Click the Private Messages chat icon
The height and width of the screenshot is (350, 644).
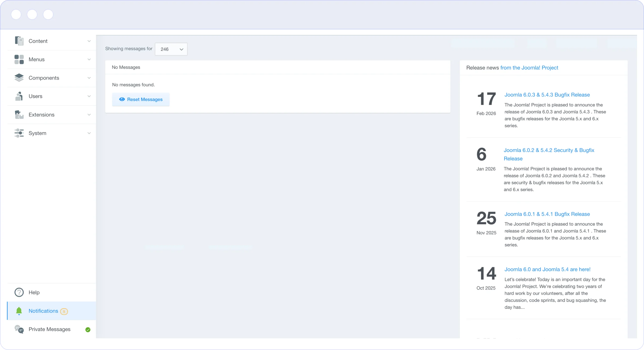(19, 329)
